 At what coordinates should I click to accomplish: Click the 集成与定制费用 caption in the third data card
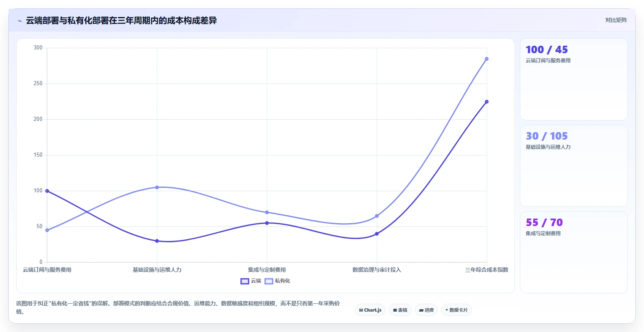543,234
